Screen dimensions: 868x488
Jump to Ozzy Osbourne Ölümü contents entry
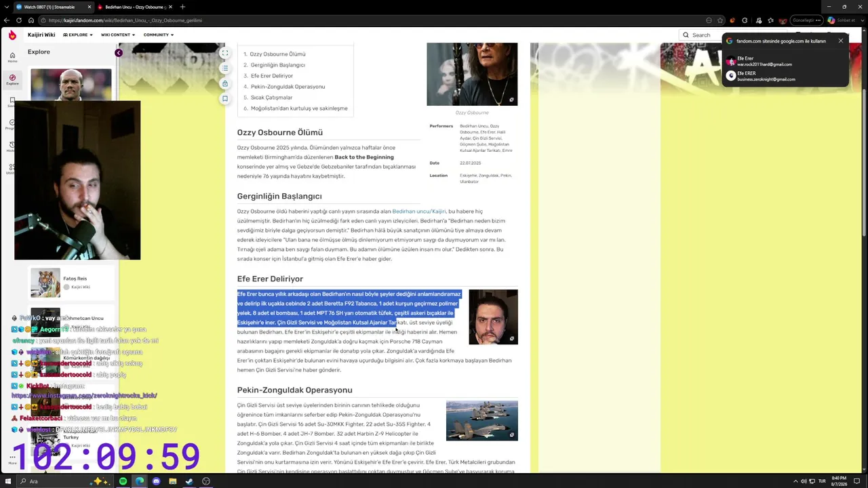(x=277, y=54)
